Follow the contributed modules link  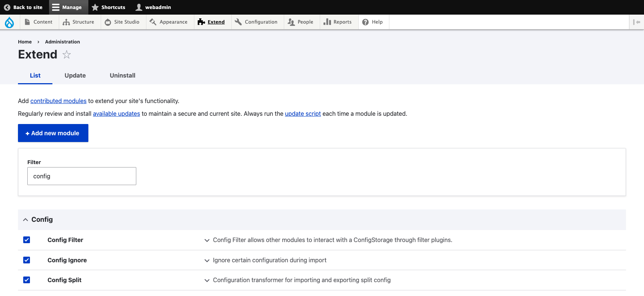click(58, 101)
